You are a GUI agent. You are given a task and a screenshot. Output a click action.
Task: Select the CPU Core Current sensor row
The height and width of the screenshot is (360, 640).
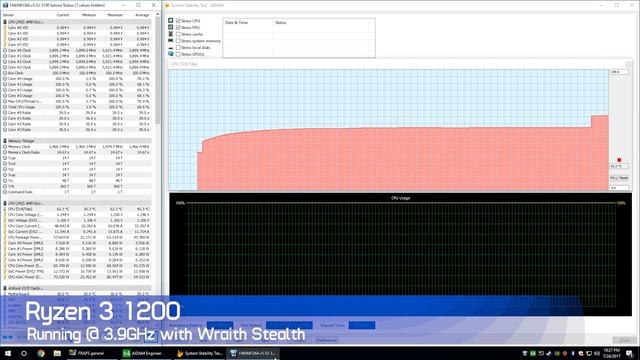(77, 226)
